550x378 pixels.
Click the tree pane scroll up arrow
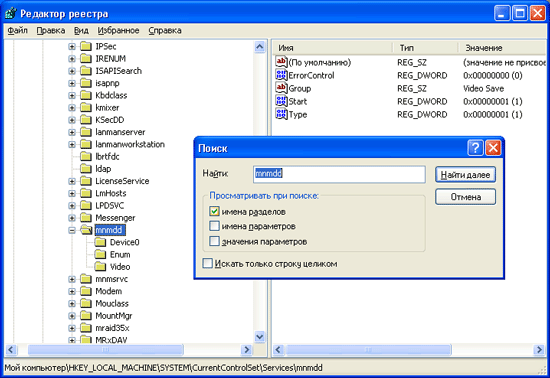pos(260,47)
